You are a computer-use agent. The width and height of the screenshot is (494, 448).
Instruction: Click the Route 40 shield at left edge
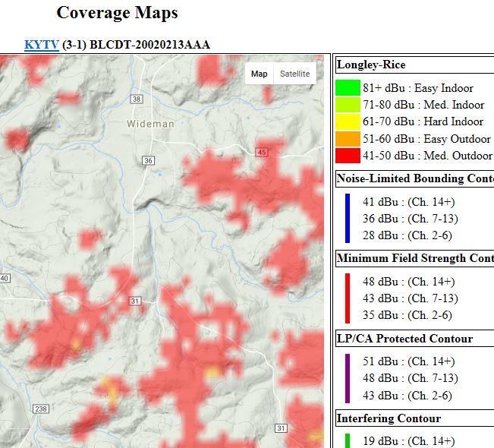pos(4,278)
